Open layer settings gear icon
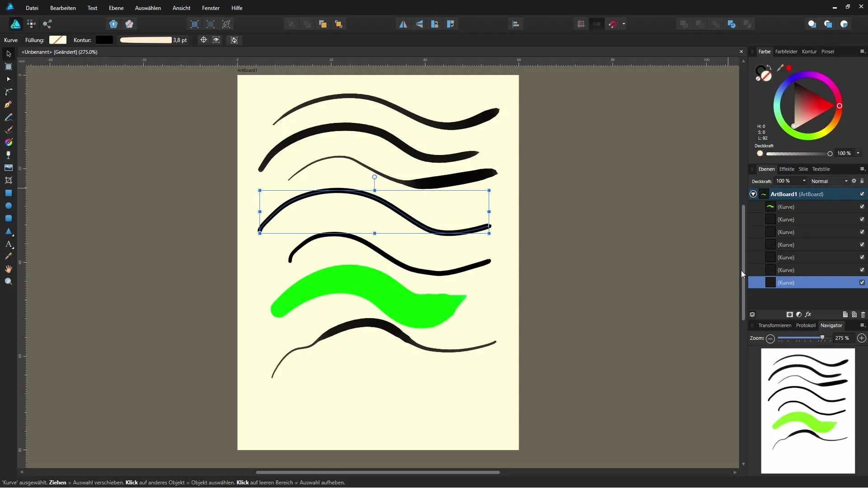This screenshot has width=868, height=488. [854, 181]
